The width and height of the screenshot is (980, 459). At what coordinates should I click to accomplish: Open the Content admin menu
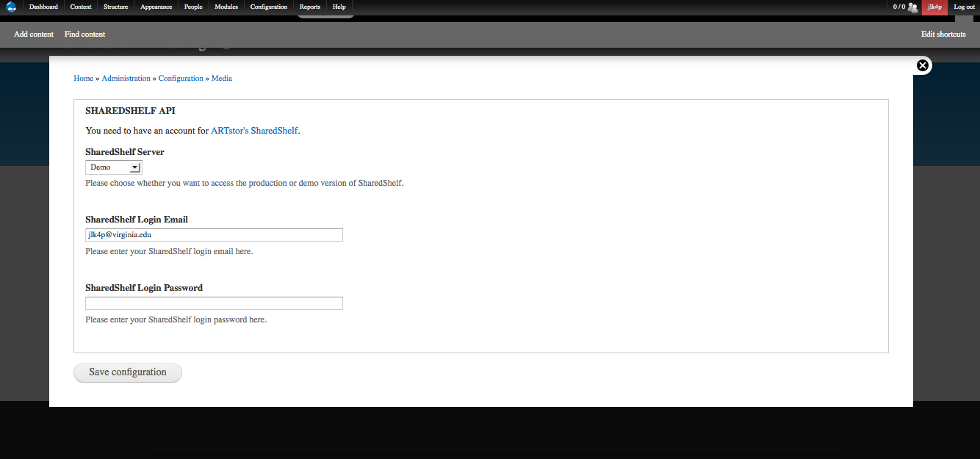pos(81,7)
